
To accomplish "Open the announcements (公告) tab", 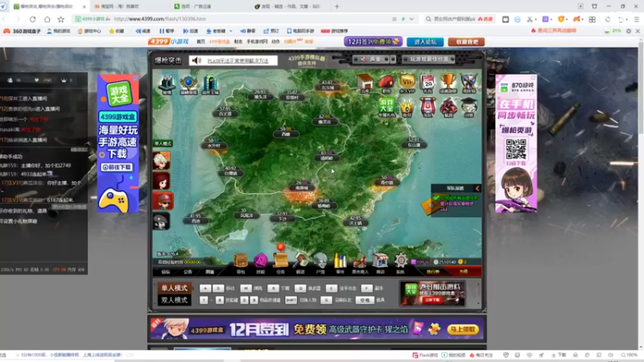I will (188, 272).
